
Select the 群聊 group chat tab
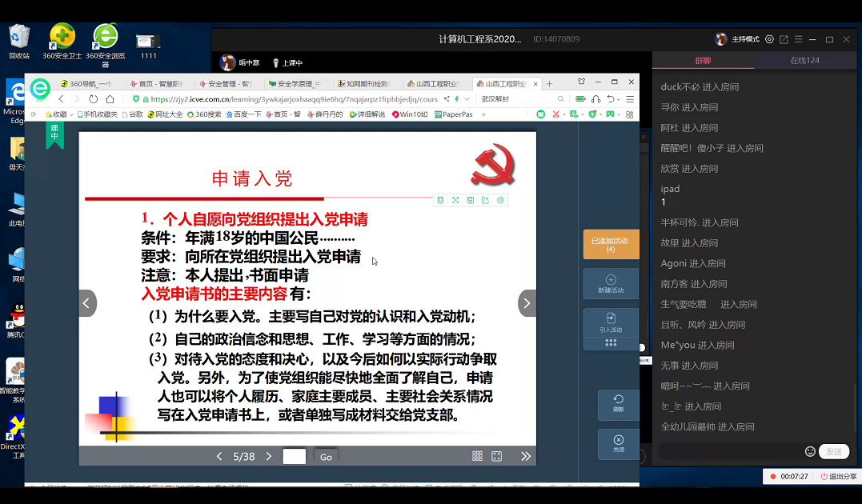click(703, 61)
